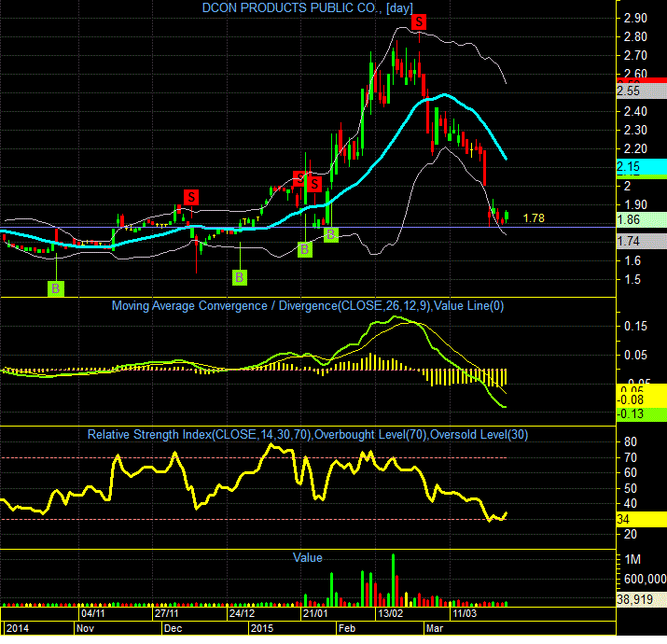Click the 600,000 volume axis label

point(645,580)
